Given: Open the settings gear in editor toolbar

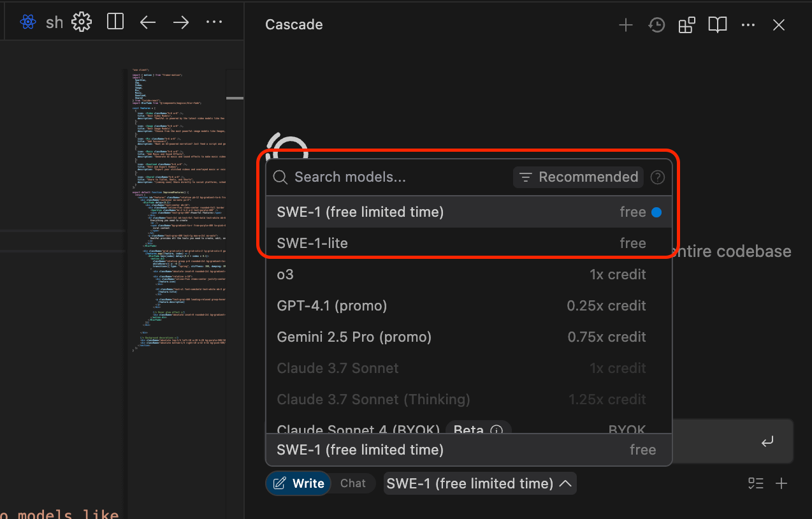Looking at the screenshot, I should pos(82,22).
